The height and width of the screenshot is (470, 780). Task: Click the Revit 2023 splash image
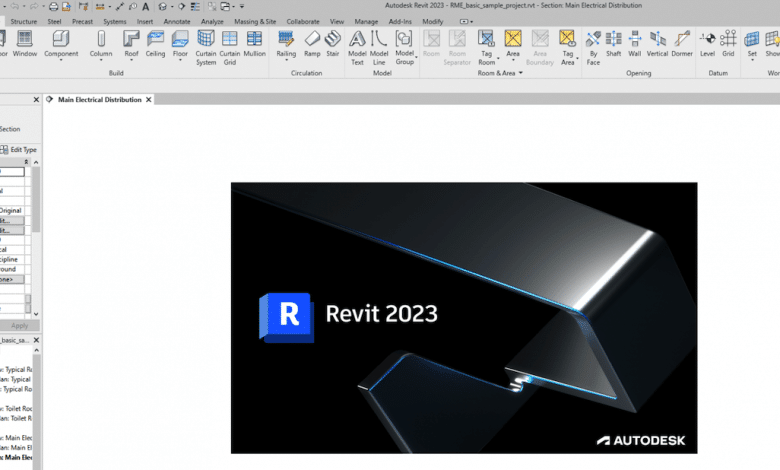(464, 318)
